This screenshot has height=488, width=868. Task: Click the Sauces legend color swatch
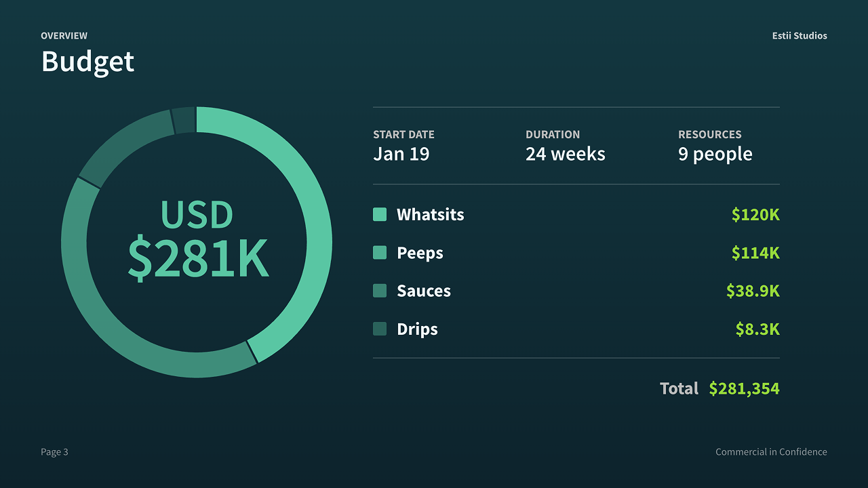click(380, 291)
